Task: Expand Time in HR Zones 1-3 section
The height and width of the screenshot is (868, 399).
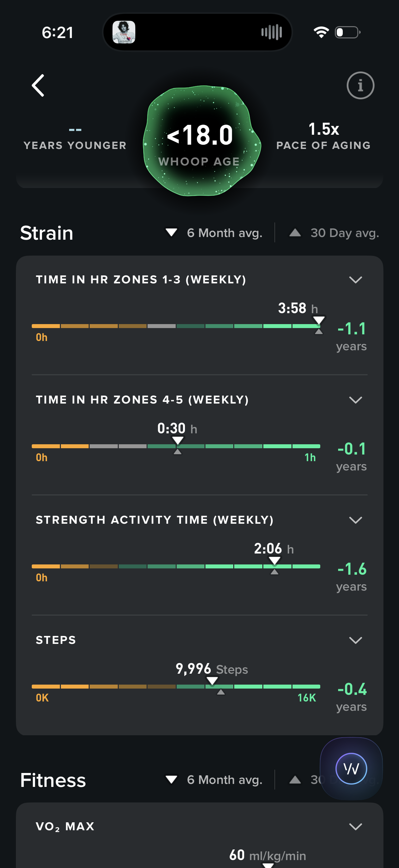Action: (x=355, y=280)
